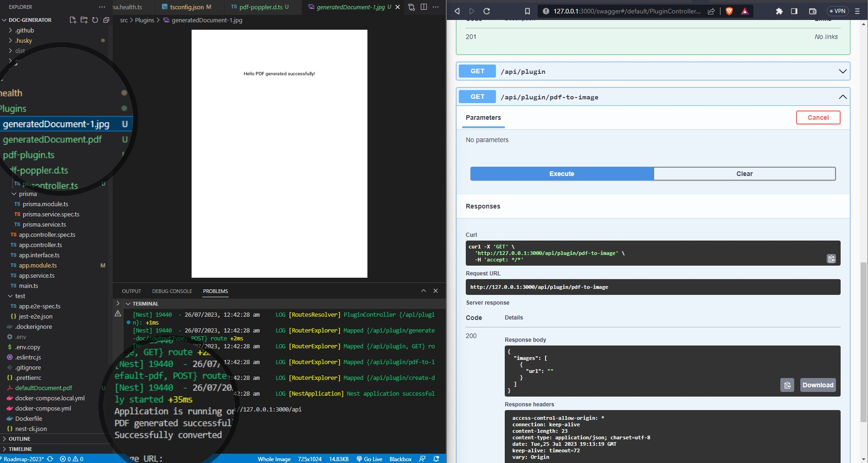Click the New File icon in Explorer

(73, 20)
